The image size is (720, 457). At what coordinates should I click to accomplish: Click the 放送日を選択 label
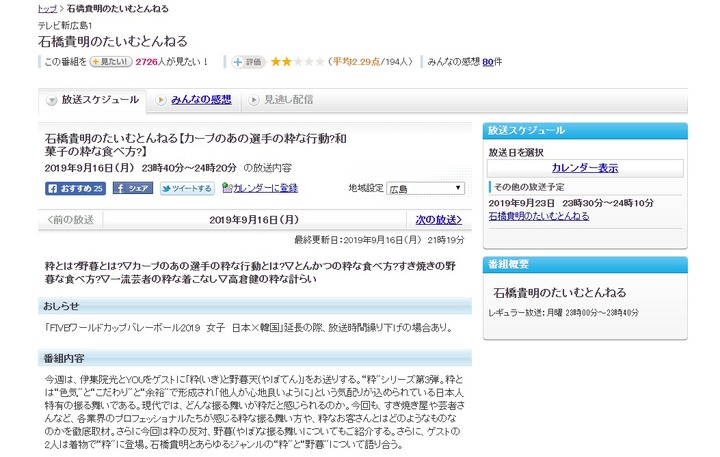(516, 152)
